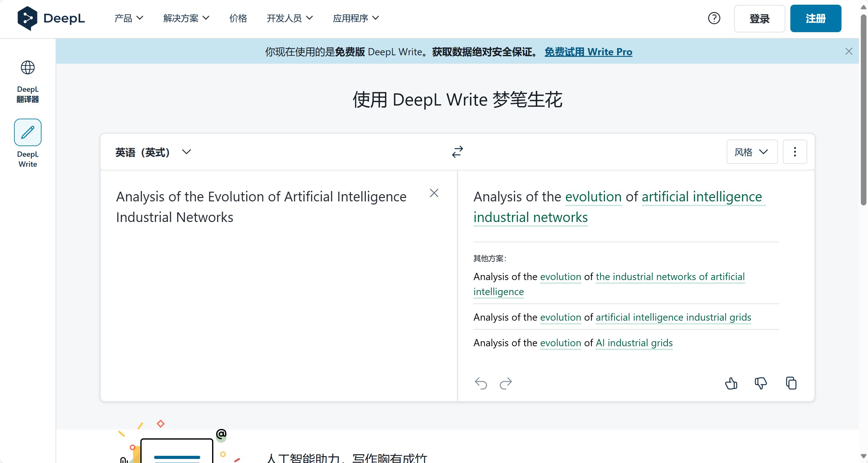The width and height of the screenshot is (868, 463).
Task: Follow the 免费试用 Write Pro link
Action: [x=588, y=52]
